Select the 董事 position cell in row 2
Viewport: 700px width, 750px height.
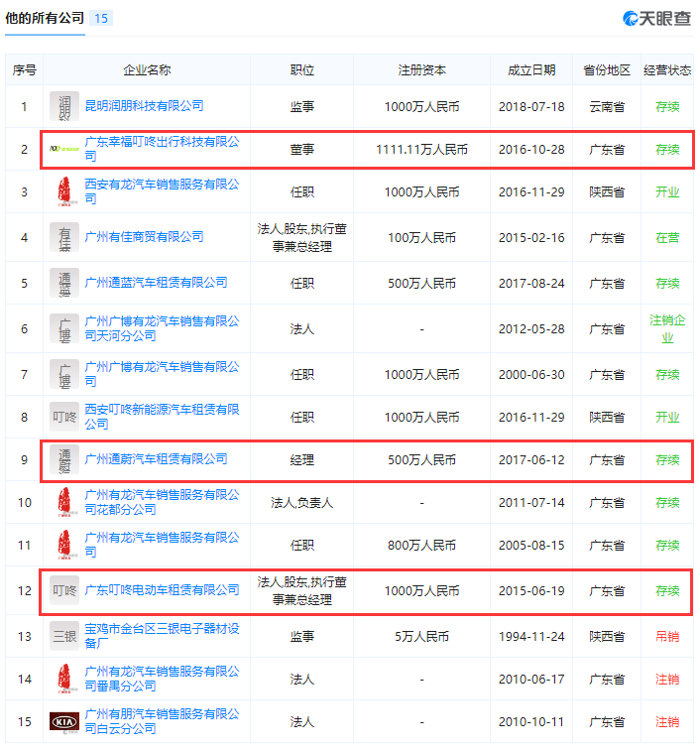tap(302, 150)
